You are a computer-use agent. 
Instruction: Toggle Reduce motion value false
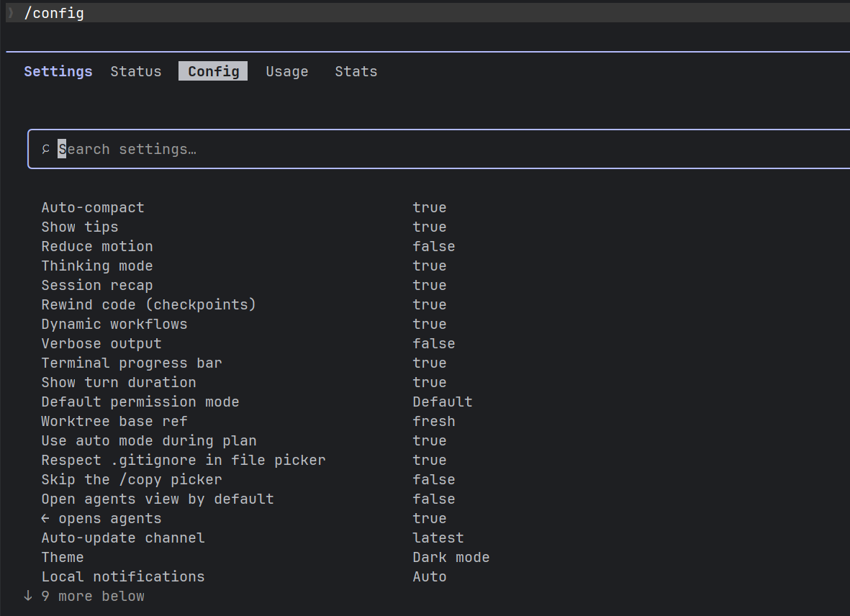[434, 247]
